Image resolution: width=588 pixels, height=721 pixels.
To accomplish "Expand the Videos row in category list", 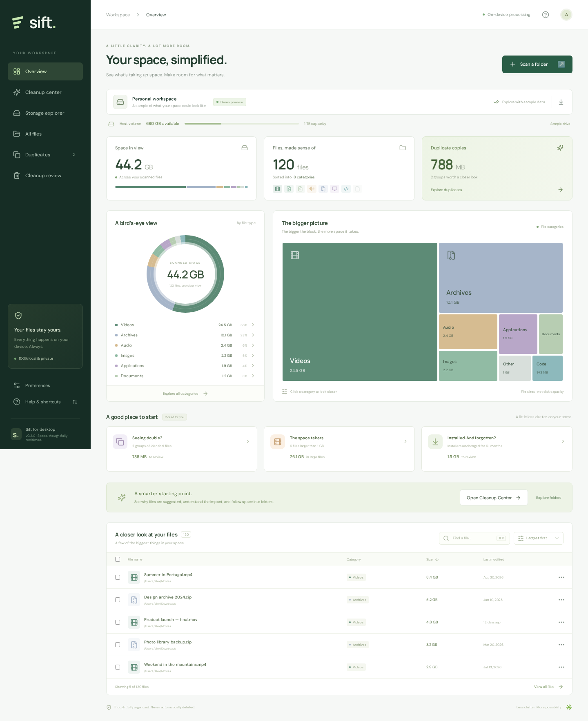I will point(253,325).
